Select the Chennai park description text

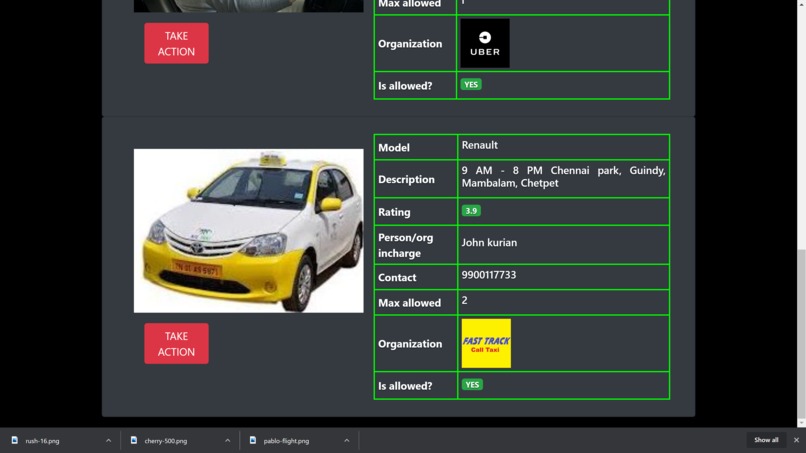coord(563,176)
